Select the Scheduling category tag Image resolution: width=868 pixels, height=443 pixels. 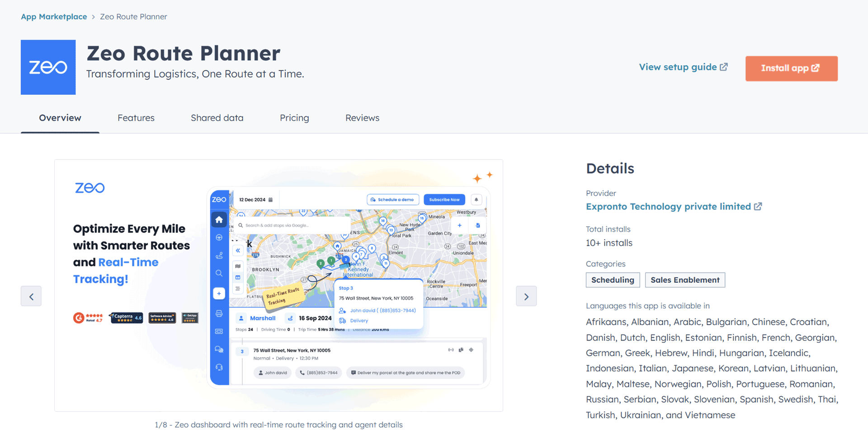[x=613, y=280]
